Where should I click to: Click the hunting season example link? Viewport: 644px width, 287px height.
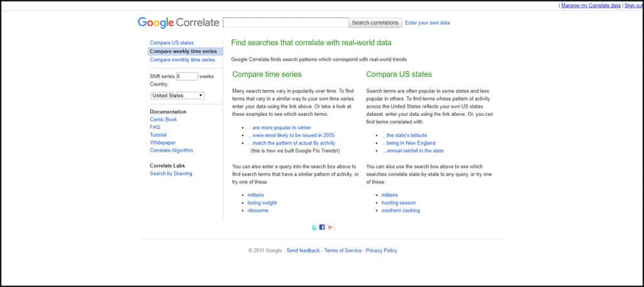coord(398,203)
